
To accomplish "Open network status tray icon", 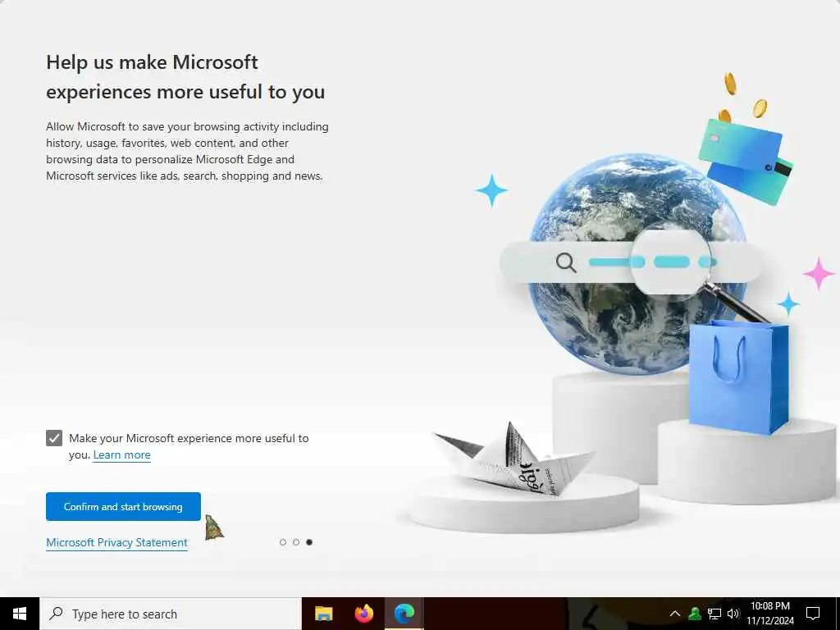I will pos(714,614).
